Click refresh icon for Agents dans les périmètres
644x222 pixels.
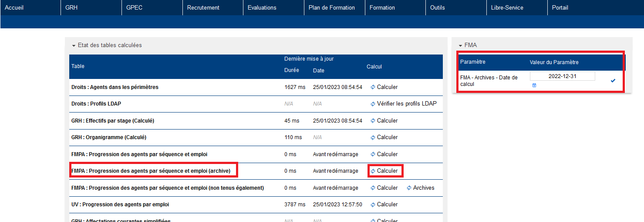tap(373, 87)
